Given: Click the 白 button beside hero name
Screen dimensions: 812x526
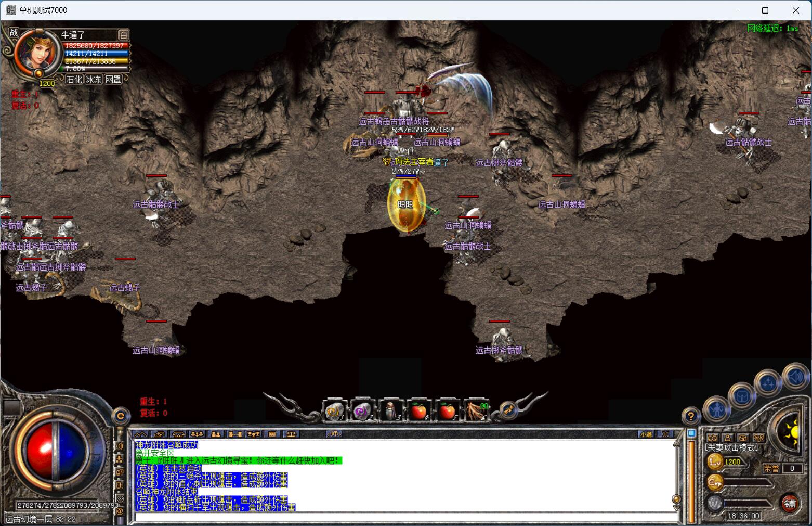Looking at the screenshot, I should click(x=123, y=35).
